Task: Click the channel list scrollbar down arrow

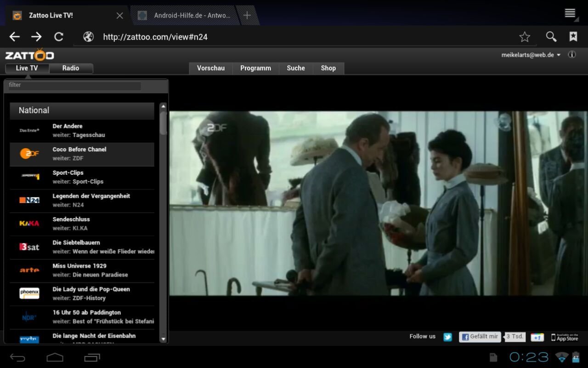Action: tap(163, 339)
